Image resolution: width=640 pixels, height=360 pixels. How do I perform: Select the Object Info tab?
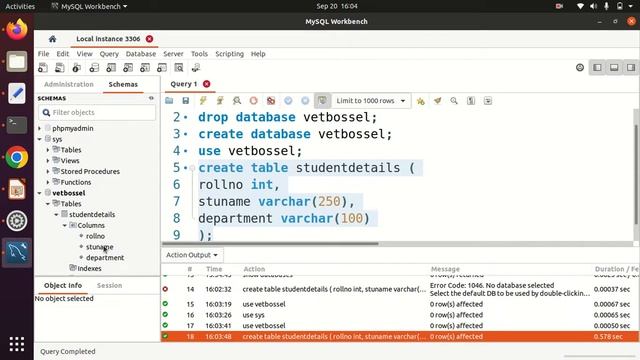(x=63, y=285)
